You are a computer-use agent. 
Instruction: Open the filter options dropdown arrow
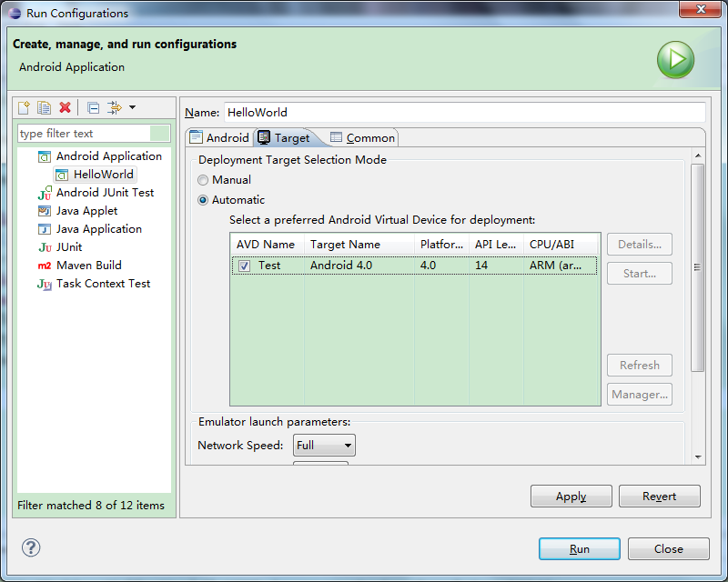(132, 107)
